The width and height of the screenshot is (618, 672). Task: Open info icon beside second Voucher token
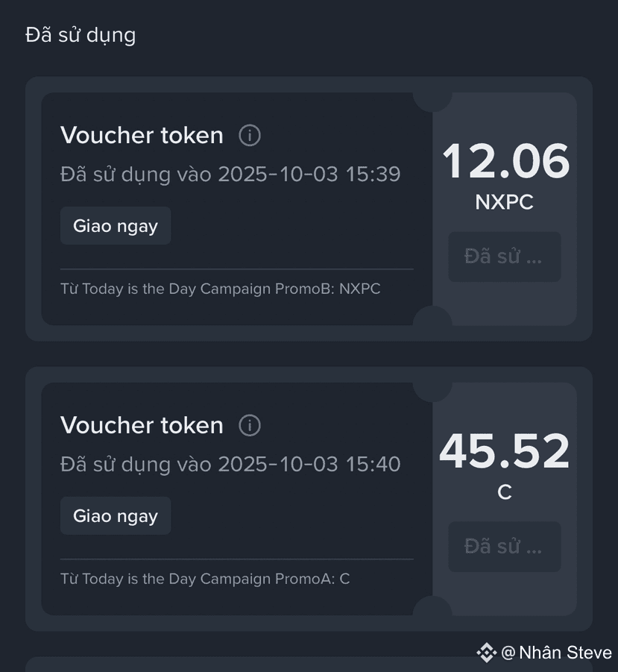point(250,426)
